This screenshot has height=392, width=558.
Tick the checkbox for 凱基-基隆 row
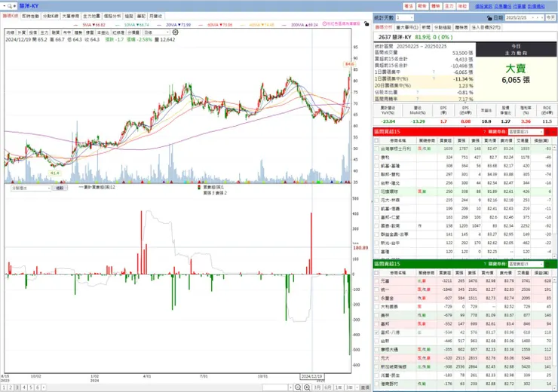coord(377,166)
